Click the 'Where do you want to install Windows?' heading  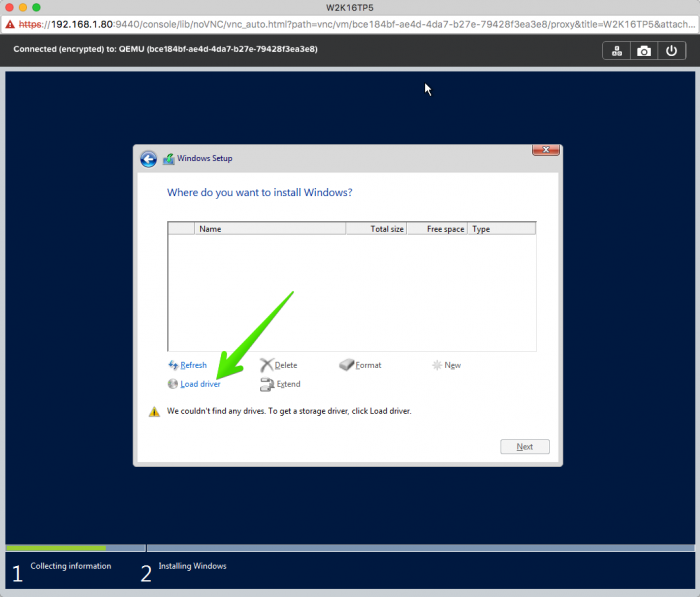click(x=259, y=192)
